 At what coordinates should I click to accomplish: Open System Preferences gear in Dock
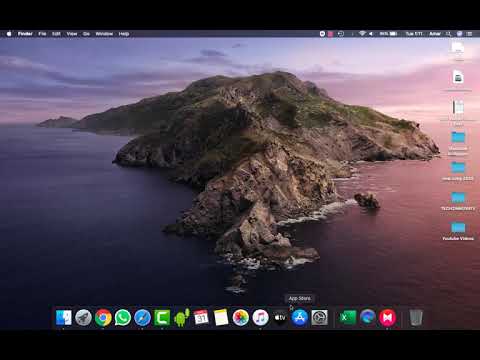click(x=319, y=317)
